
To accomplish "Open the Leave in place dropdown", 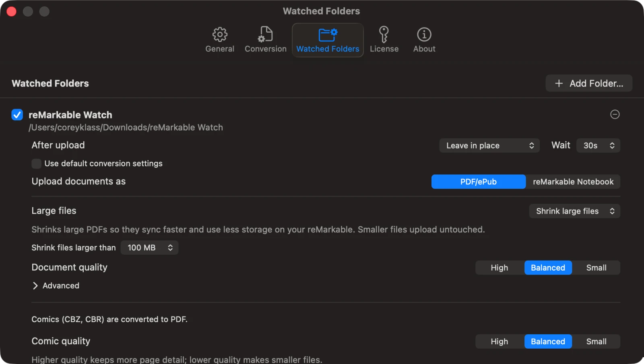I will [489, 145].
